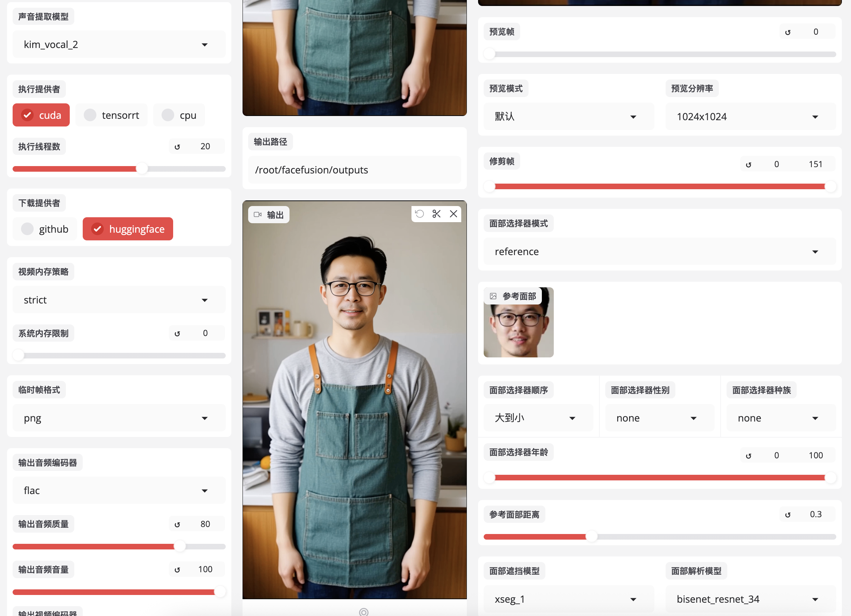
Task: Click the image icon beside 参考面部
Action: point(493,296)
